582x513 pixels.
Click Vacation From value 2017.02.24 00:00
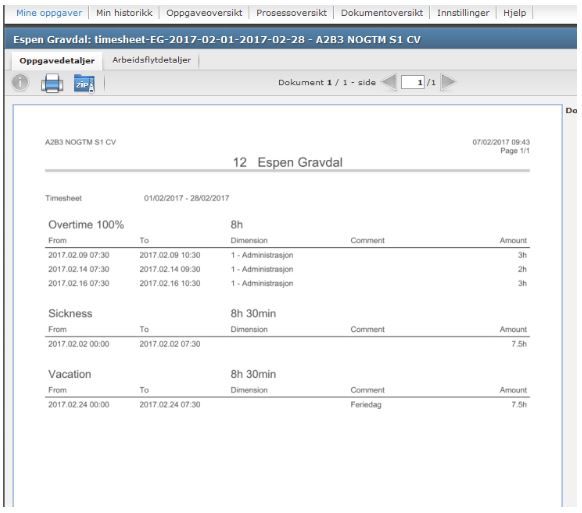[79, 405]
